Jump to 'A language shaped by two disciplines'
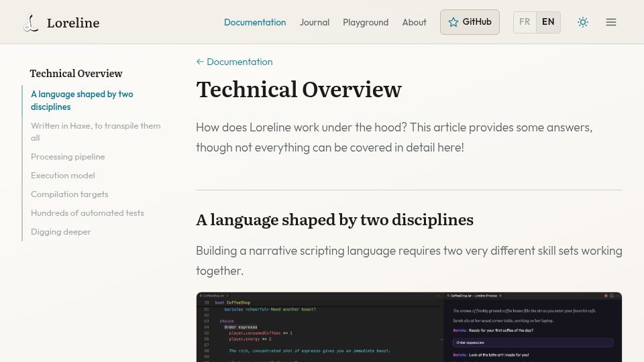The image size is (644, 362). point(82,101)
